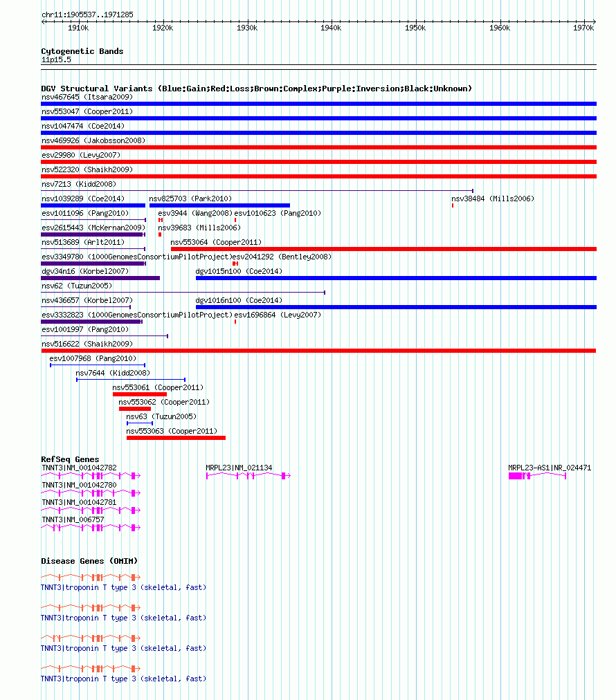Image resolution: width=616 pixels, height=700 pixels.
Task: Open the nsv63 (Tuzun2005) label
Action: tap(161, 416)
